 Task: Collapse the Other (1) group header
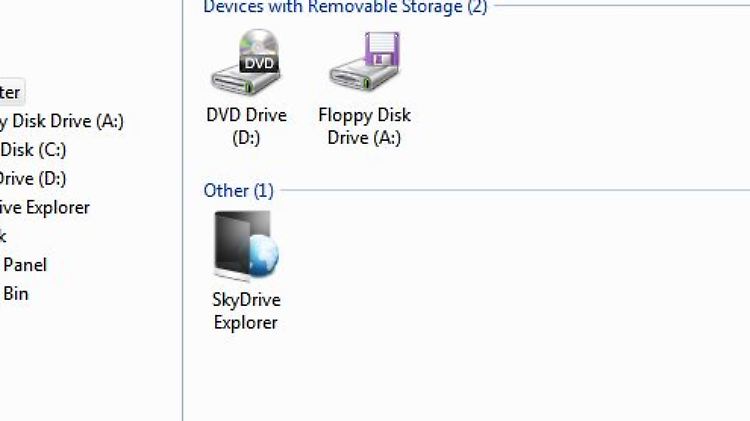238,190
